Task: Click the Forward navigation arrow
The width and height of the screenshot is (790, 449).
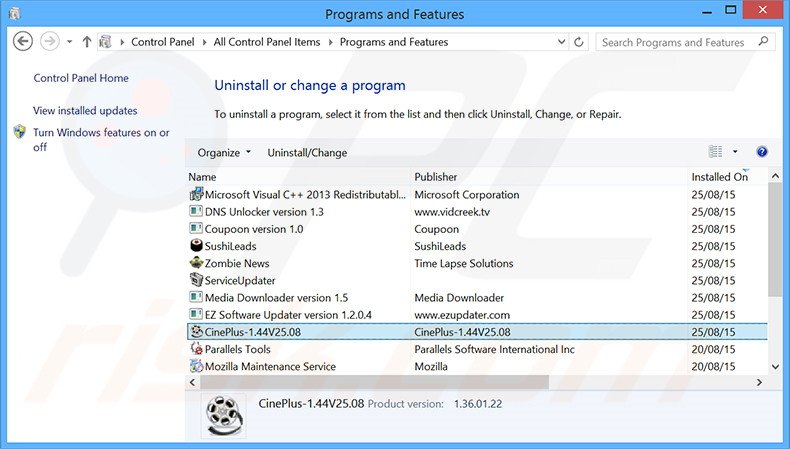Action: (x=50, y=41)
